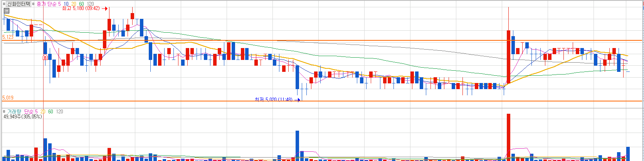This screenshot has height=161, width=644.
Task: Select the 60-period price moving average legend
Action: click(81, 4)
